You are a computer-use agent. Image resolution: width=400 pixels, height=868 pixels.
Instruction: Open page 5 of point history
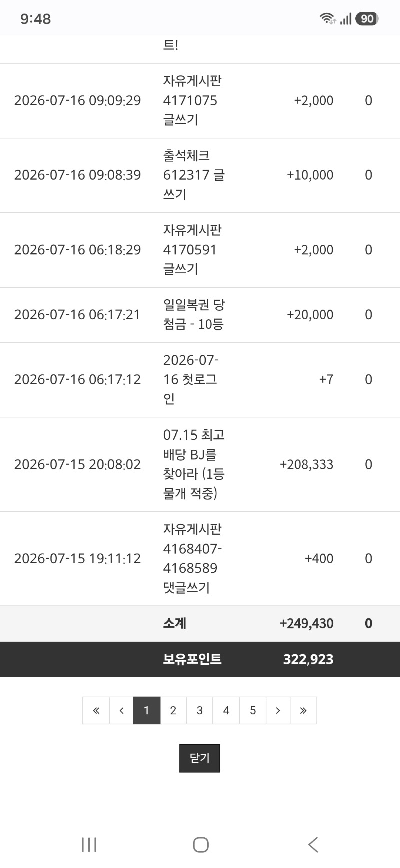[253, 710]
